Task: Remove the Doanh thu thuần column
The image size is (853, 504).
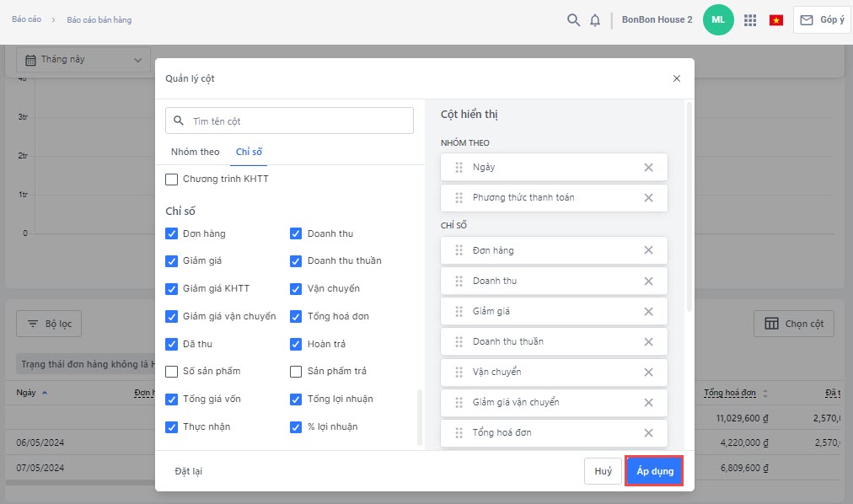Action: tap(648, 341)
